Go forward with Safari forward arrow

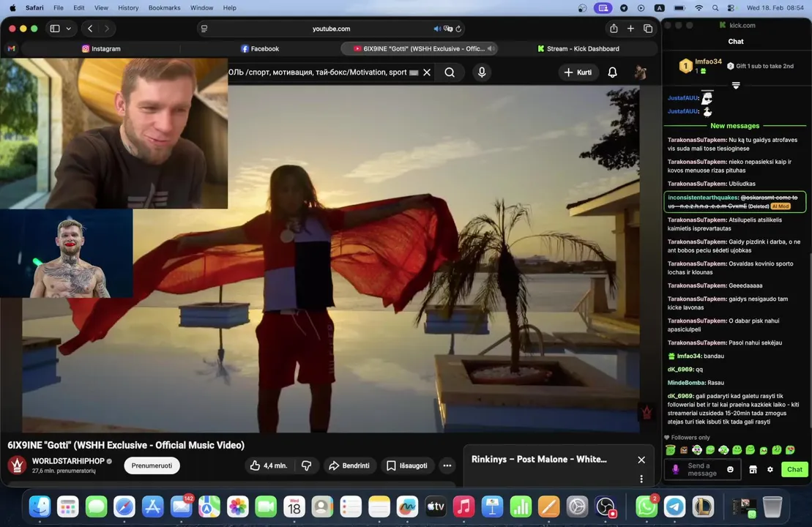[x=107, y=29]
